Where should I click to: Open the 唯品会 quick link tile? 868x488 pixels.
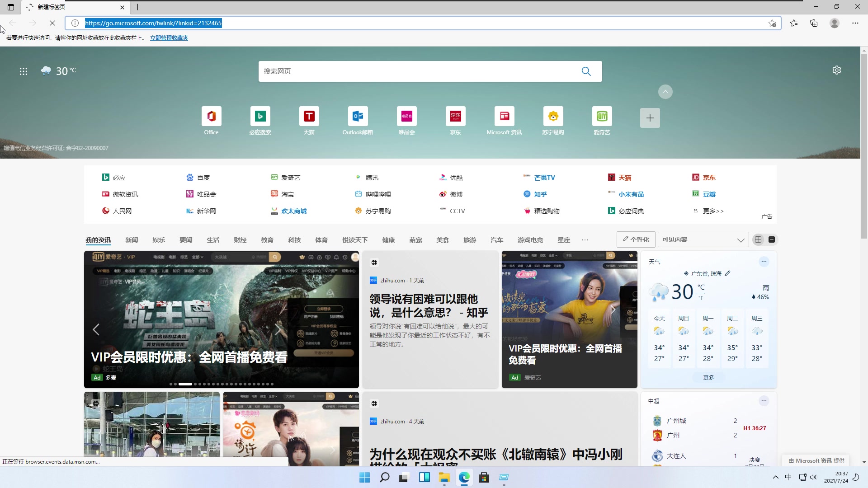(x=406, y=121)
